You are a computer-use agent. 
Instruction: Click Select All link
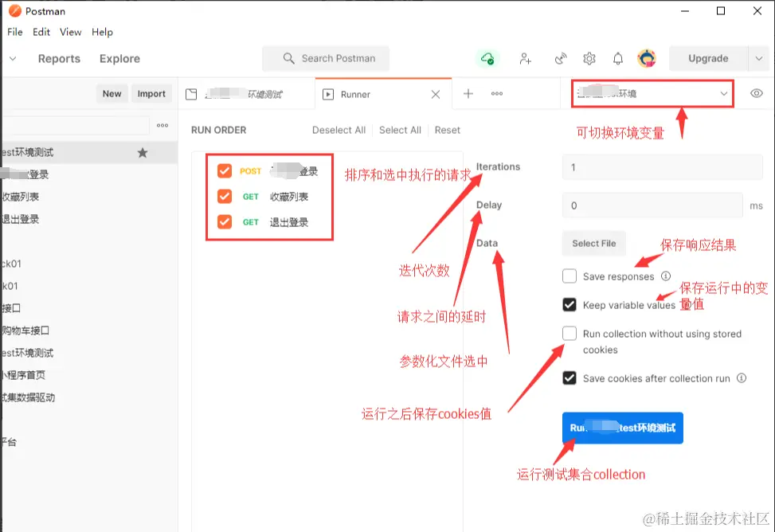point(400,130)
